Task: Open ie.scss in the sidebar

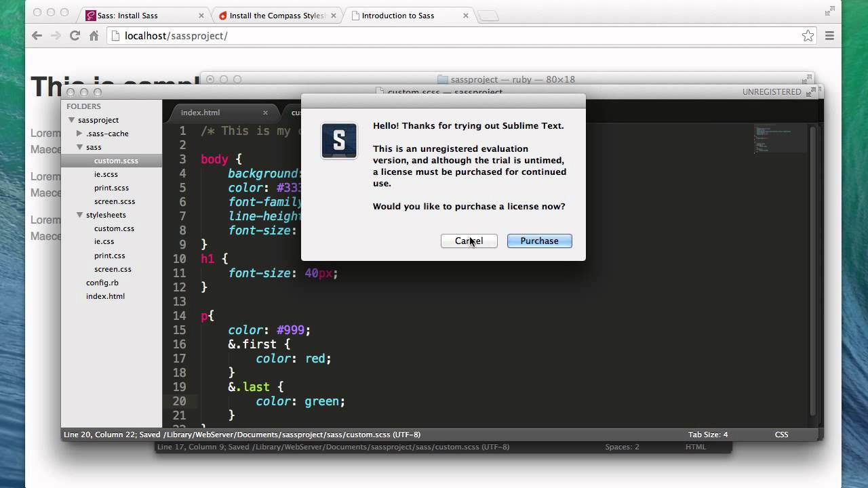Action: point(106,174)
